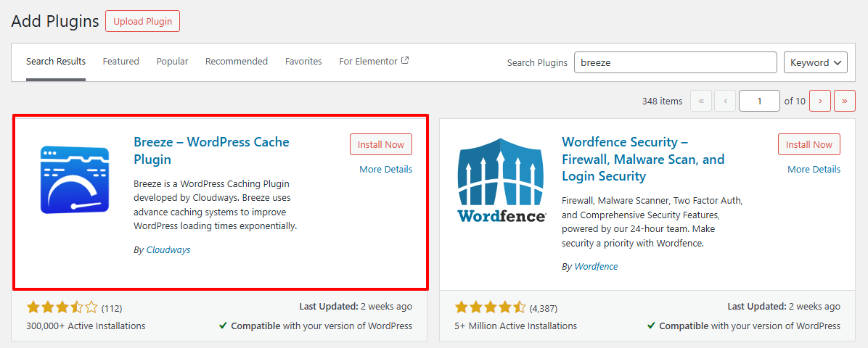
Task: Click the Breeze star rating icons
Action: (62, 307)
